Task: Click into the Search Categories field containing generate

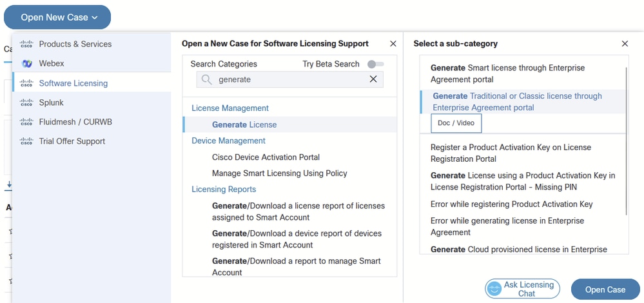Action: click(289, 80)
